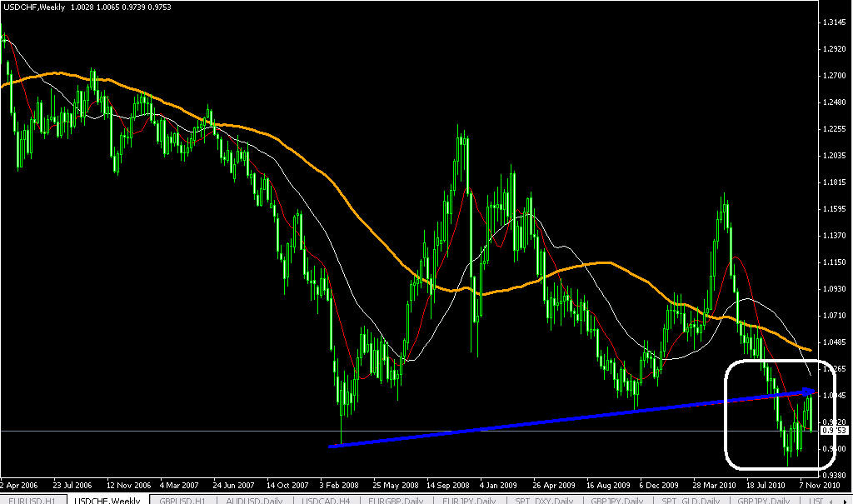Click the 28 Mar 2010 date label
The image size is (853, 504).
(x=714, y=485)
